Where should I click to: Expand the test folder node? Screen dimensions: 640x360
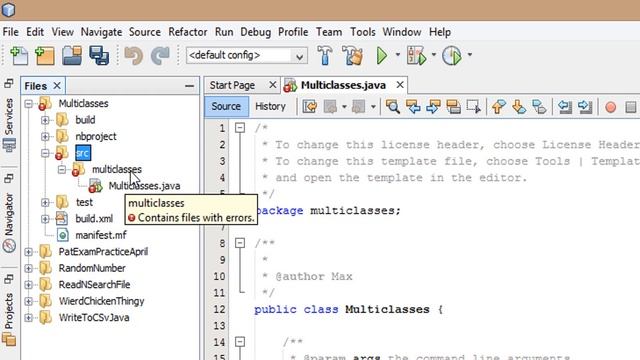click(x=45, y=202)
